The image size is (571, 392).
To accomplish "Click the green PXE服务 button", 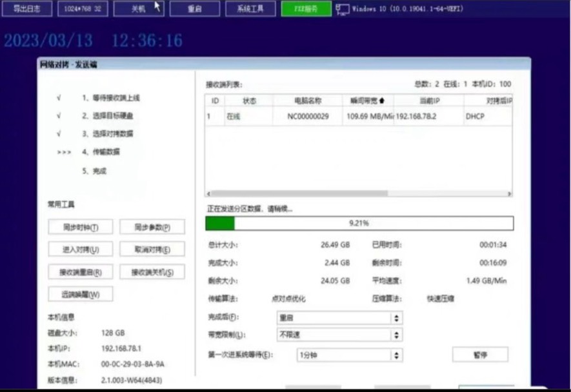I will pyautogui.click(x=306, y=9).
